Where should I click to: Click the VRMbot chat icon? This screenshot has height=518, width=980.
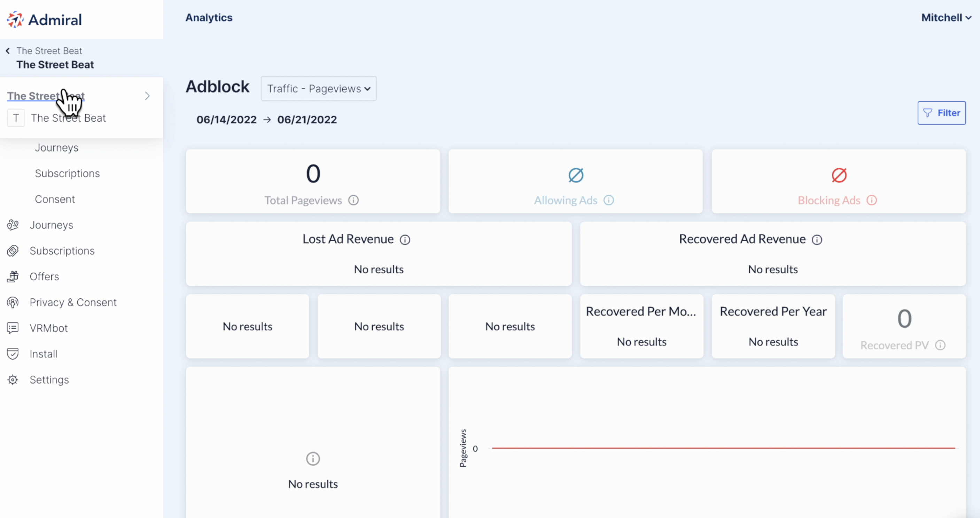click(x=13, y=328)
